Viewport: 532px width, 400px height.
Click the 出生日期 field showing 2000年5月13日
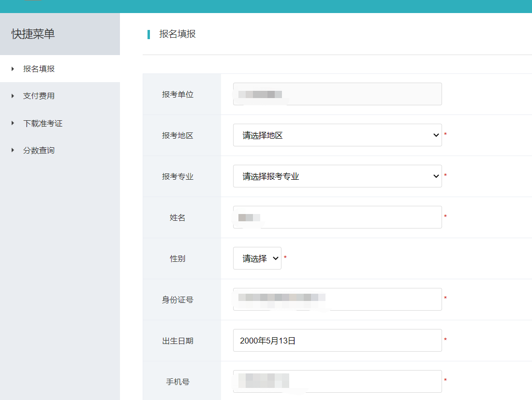click(x=337, y=341)
